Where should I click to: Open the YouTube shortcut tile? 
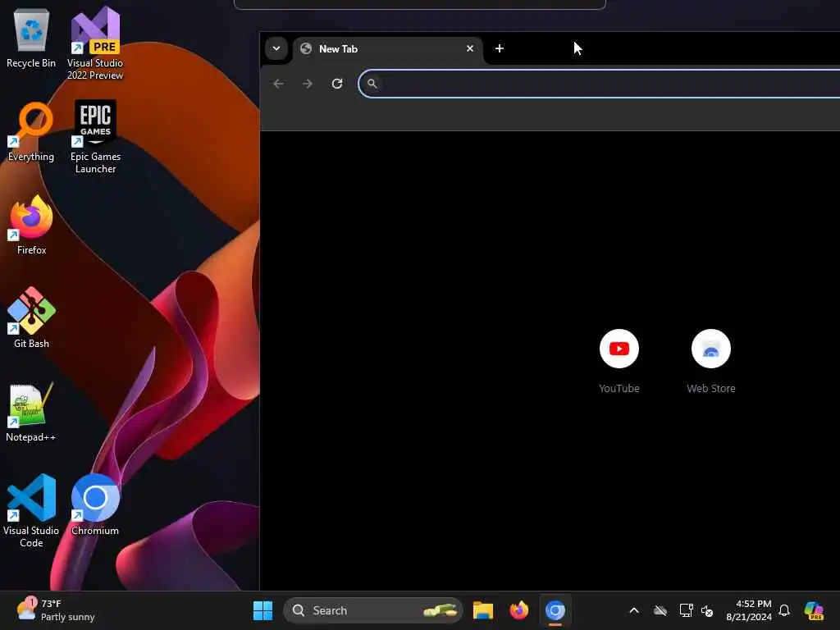point(619,362)
